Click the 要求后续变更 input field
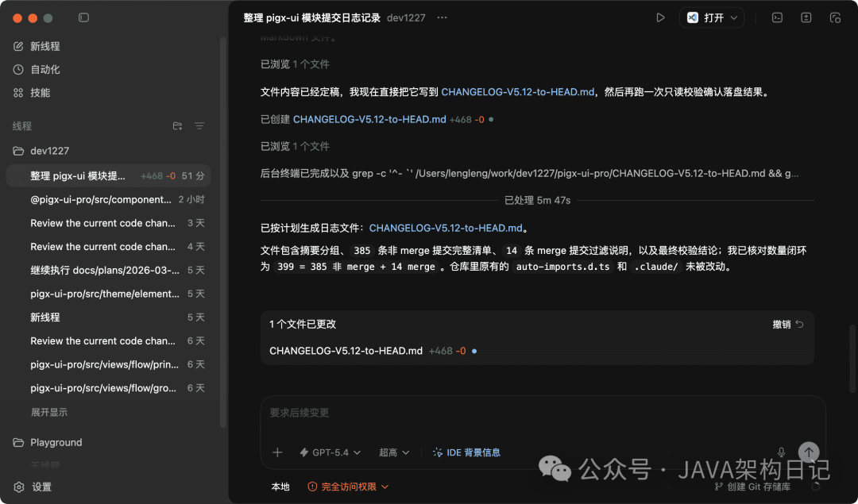Screen dimensions: 858x504 pyautogui.click(x=477, y=413)
